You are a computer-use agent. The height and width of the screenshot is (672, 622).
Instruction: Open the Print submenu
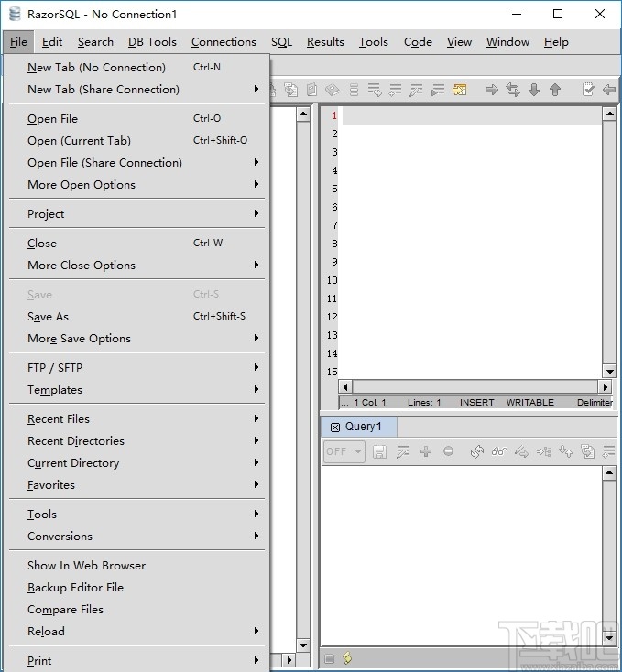pos(136,661)
